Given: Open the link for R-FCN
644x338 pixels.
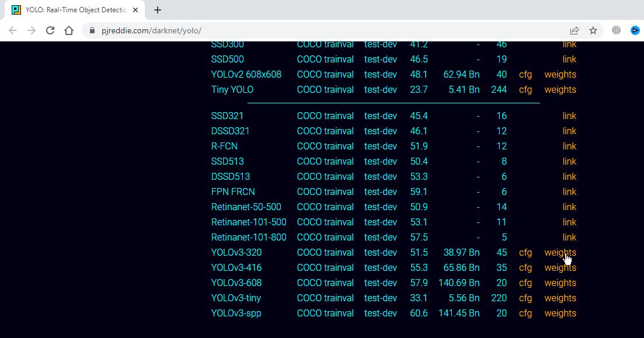Looking at the screenshot, I should (x=569, y=146).
